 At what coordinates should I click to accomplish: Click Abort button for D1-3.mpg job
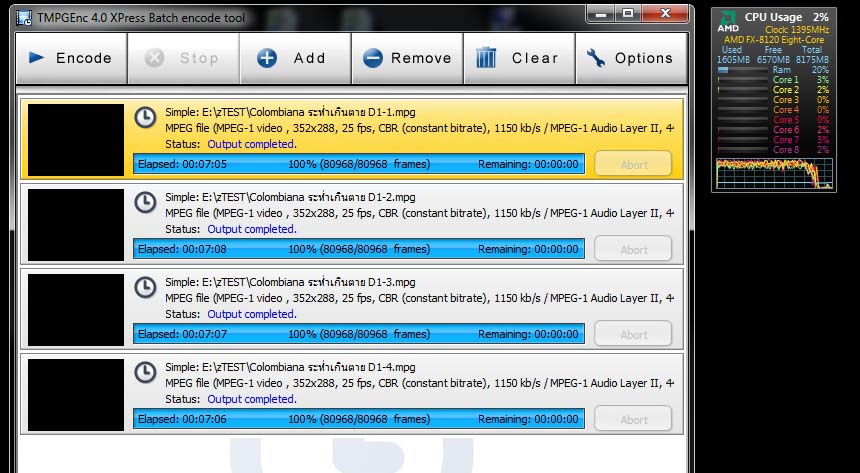coord(633,334)
